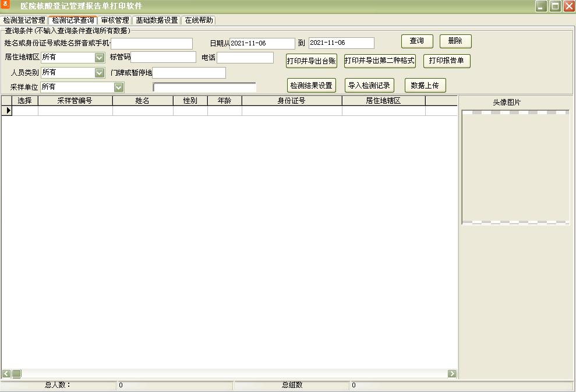The image size is (576, 392).
Task: Click the 头像图片 preview area
Action: (516, 167)
